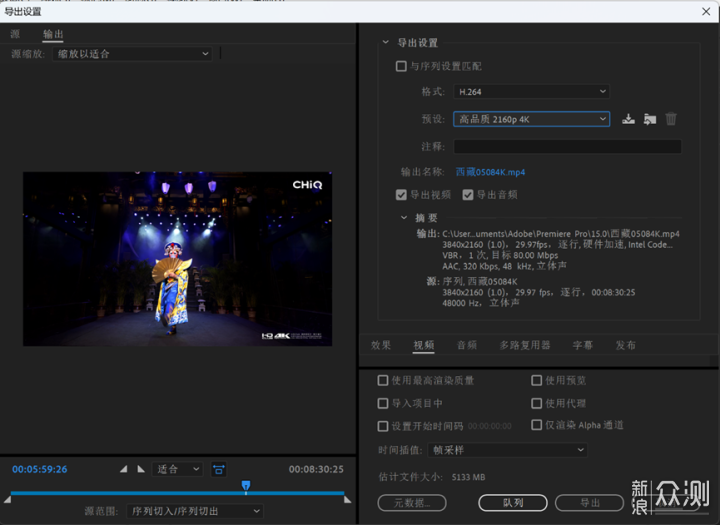Toggle the aspect ratio correction icon

pos(218,469)
